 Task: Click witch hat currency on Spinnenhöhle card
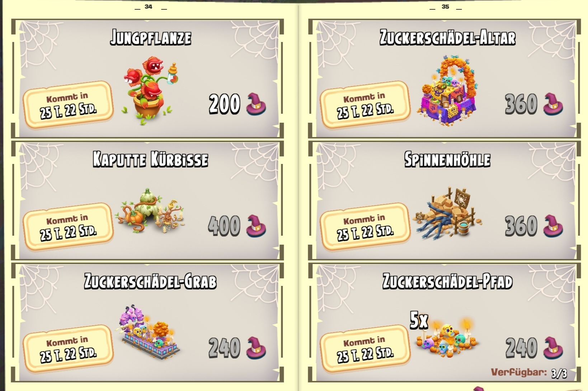tap(553, 226)
